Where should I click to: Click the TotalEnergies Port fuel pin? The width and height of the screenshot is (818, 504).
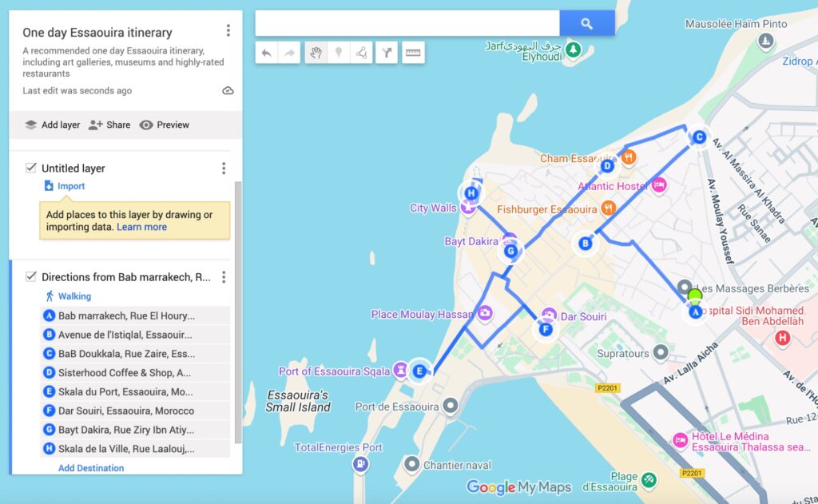[x=360, y=463]
